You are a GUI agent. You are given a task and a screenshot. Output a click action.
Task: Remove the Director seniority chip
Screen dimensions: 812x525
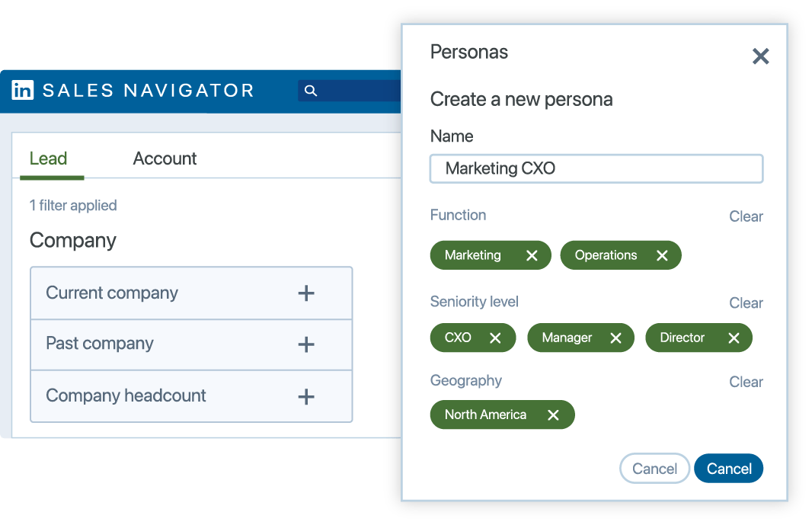click(x=734, y=338)
